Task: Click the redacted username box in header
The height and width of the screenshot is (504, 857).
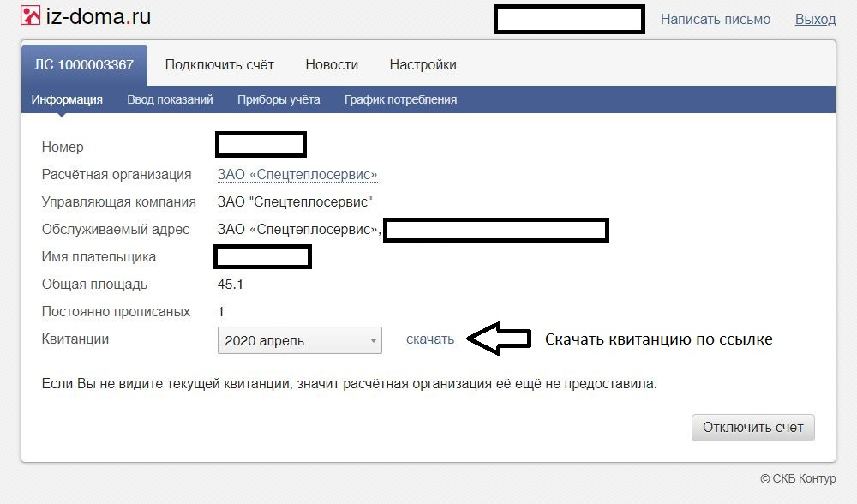Action: 569,20
